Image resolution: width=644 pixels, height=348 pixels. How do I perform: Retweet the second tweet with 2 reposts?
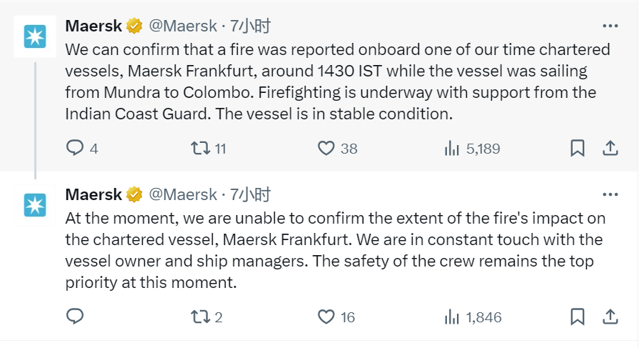click(201, 317)
